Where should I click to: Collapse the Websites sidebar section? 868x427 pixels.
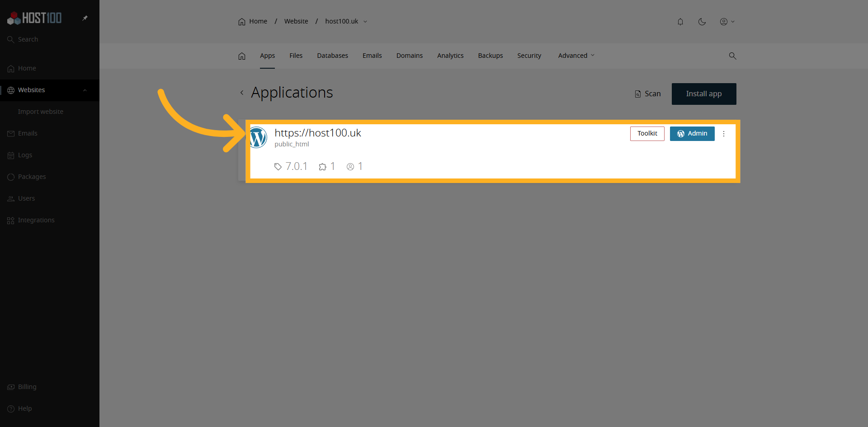click(85, 90)
